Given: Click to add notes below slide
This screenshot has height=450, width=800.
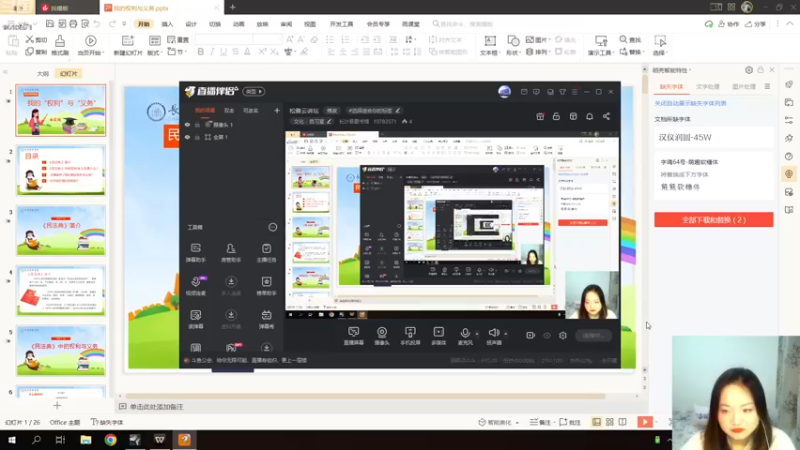Looking at the screenshot, I should 156,407.
